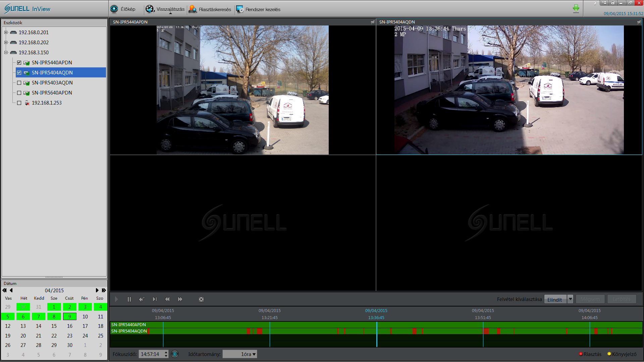Click the slow rewind double-arrow button

(x=167, y=299)
